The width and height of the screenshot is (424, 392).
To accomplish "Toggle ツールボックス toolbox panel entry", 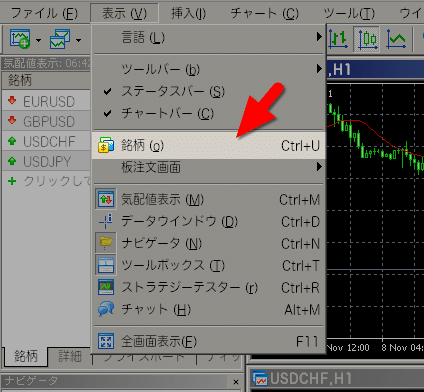I will pos(208,265).
